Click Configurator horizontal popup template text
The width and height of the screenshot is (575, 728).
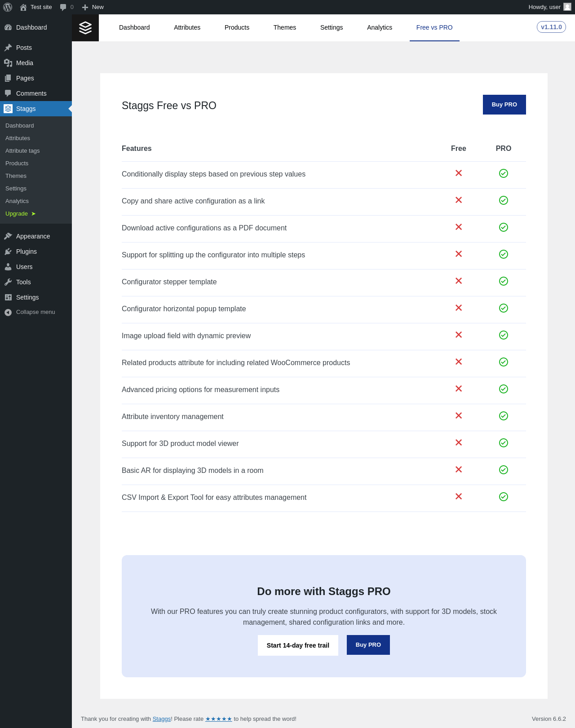184,309
